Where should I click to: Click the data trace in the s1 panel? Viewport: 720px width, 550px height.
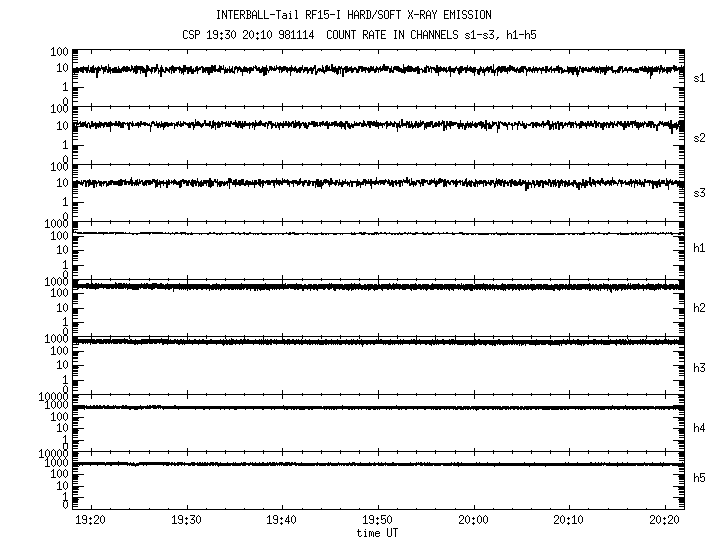[x=380, y=69]
